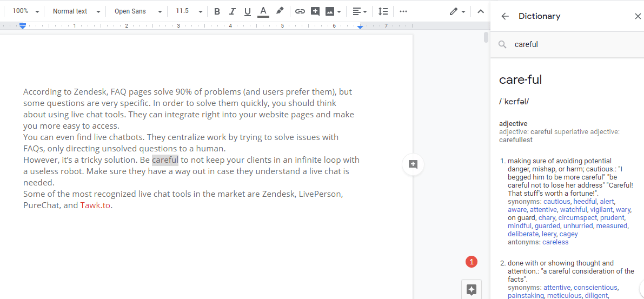Open line spacing options
The height and width of the screenshot is (299, 644).
point(383,11)
